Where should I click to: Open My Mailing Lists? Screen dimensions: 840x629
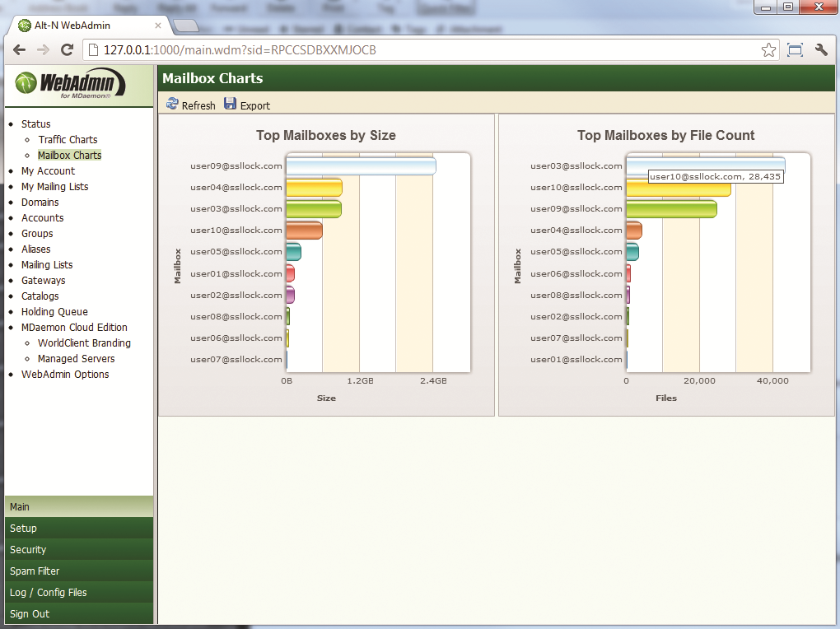tap(54, 186)
